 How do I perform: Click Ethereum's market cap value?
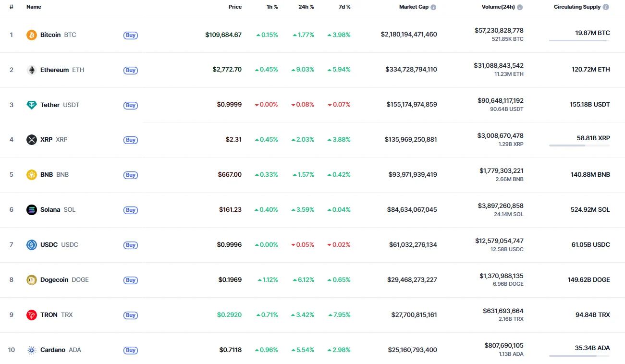411,70
